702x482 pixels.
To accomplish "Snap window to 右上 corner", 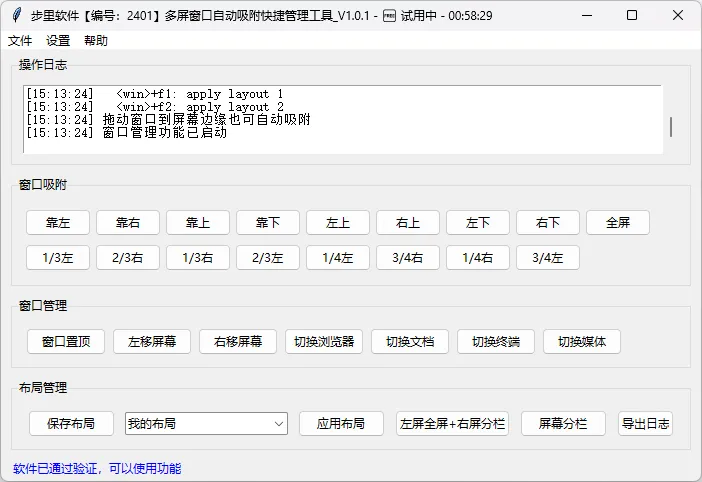I will point(408,222).
